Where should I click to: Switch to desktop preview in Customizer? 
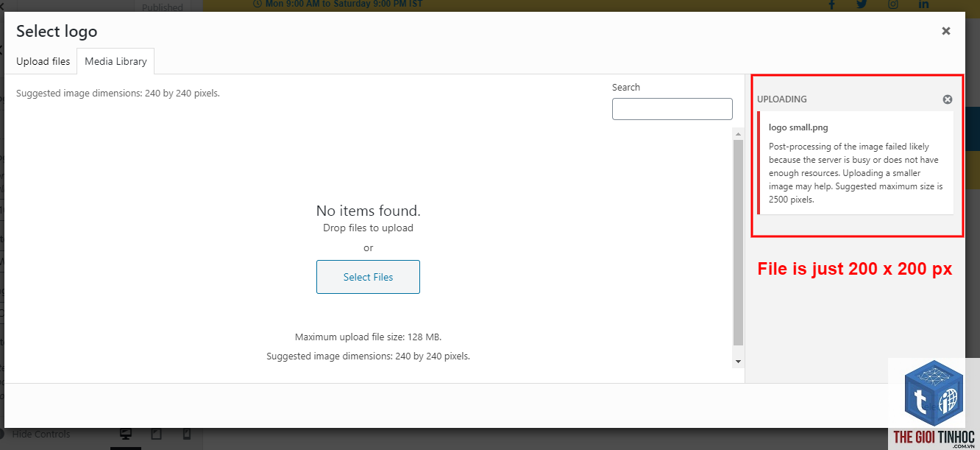coord(126,435)
